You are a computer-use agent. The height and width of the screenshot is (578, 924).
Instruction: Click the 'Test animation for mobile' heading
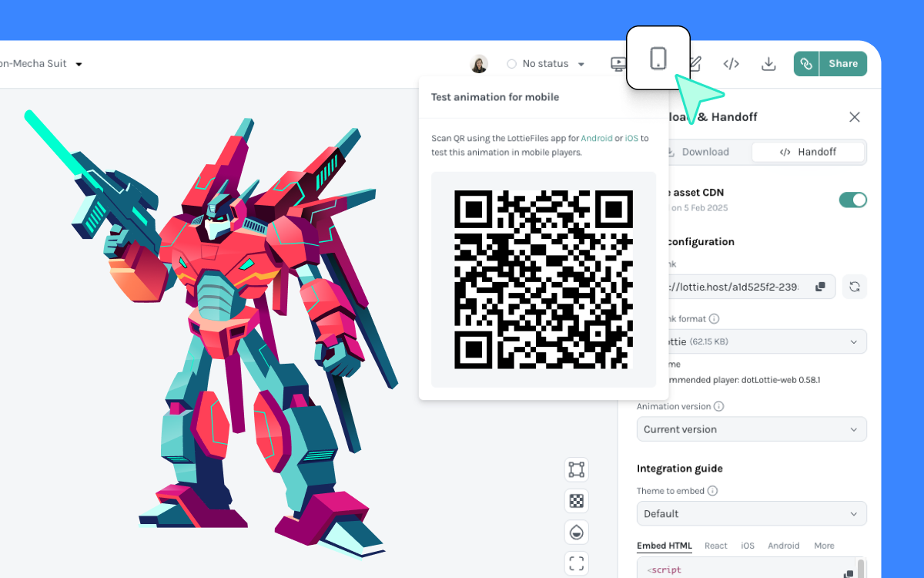pos(495,97)
